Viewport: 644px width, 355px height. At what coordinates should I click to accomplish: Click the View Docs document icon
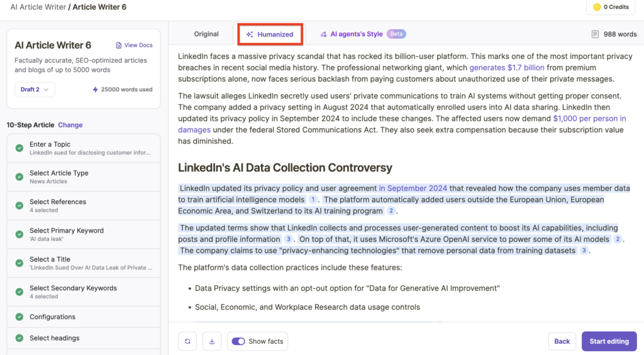pyautogui.click(x=119, y=45)
